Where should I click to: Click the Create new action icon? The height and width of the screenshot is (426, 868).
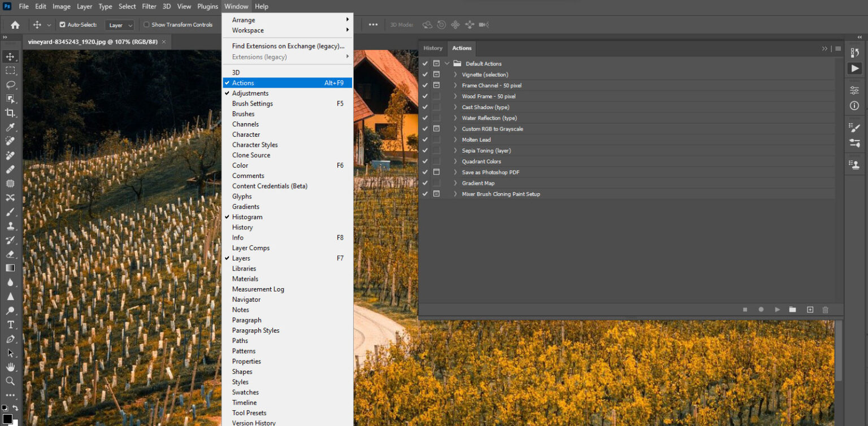tap(810, 310)
